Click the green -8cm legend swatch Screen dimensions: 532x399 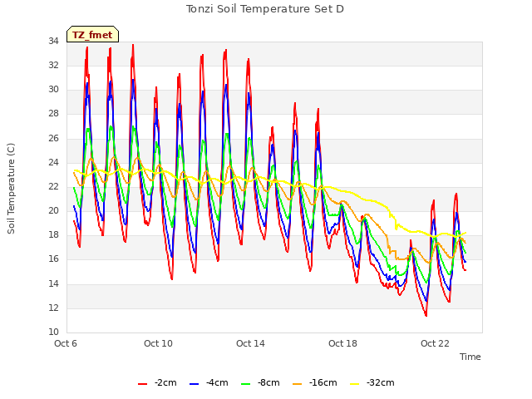click(246, 383)
